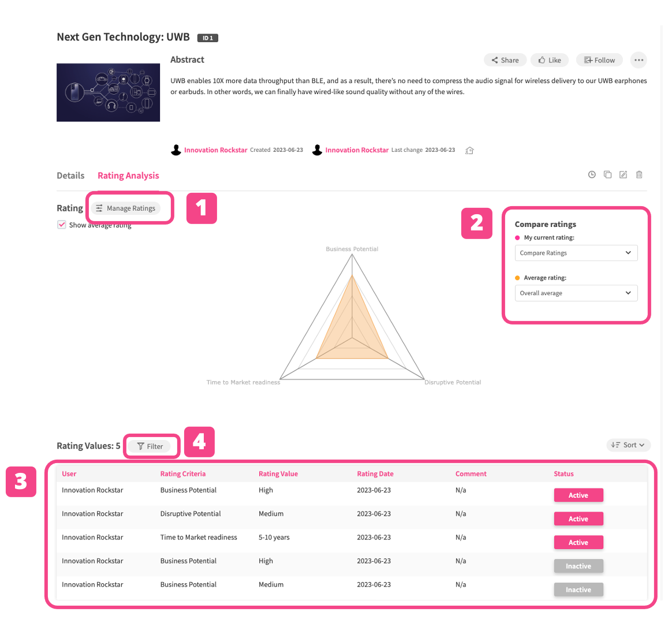Click the Rating Date column header
The height and width of the screenshot is (619, 672).
[x=375, y=474]
